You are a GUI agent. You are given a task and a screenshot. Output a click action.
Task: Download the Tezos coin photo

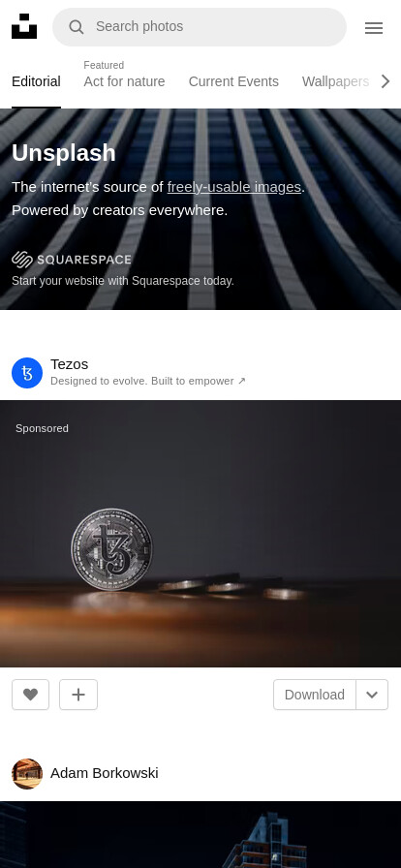[315, 695]
